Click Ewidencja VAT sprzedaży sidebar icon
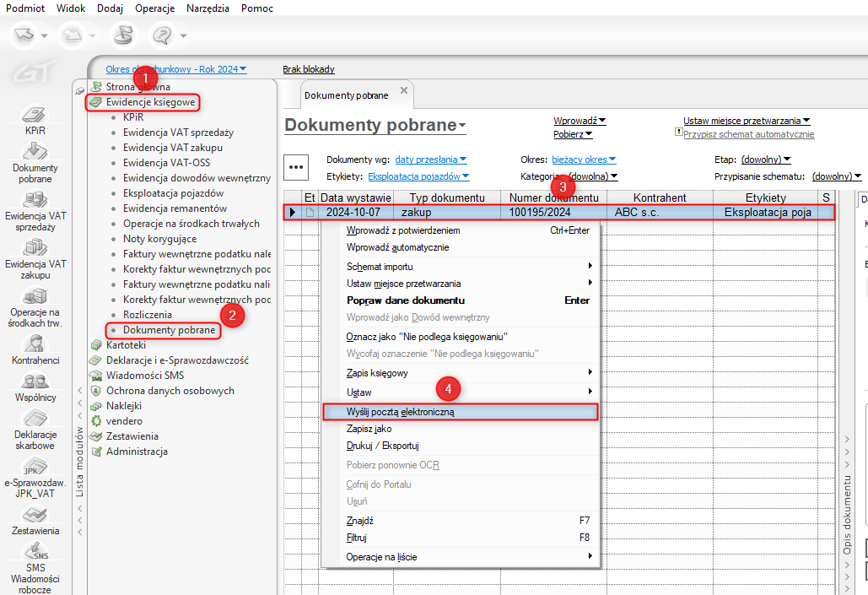Image resolution: width=868 pixels, height=595 pixels. click(x=35, y=199)
